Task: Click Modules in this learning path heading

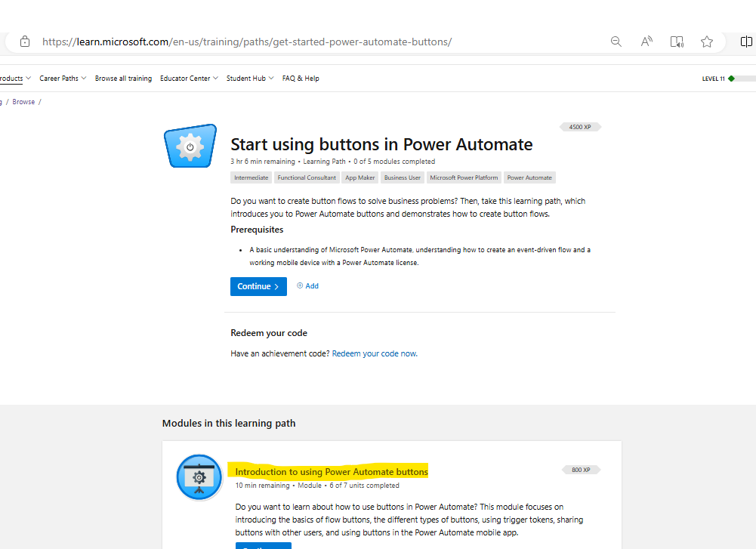Action: pos(229,423)
